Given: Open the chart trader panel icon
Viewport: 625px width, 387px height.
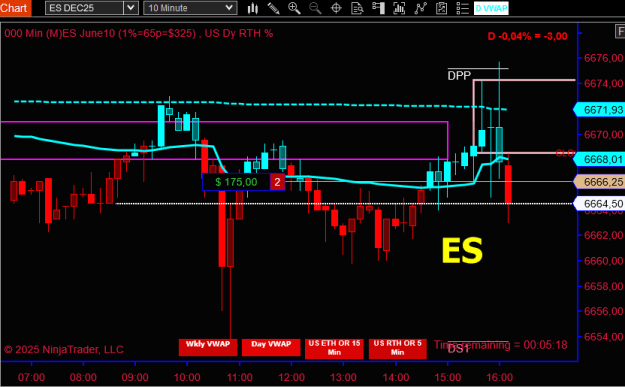Looking at the screenshot, I should click(x=378, y=8).
